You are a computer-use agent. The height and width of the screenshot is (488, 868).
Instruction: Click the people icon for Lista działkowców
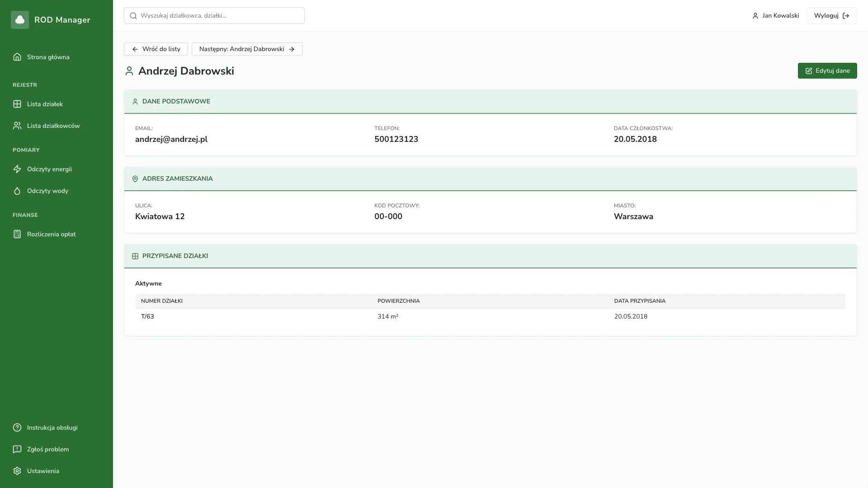coord(17,126)
